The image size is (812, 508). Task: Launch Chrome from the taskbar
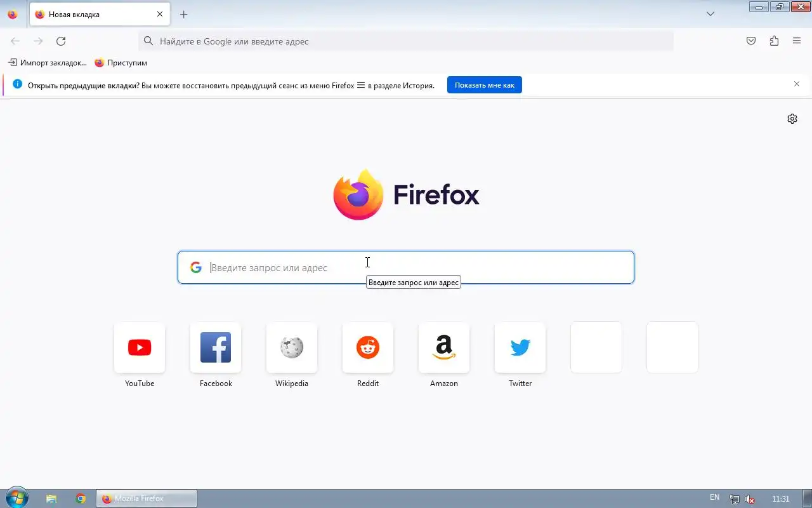(81, 498)
